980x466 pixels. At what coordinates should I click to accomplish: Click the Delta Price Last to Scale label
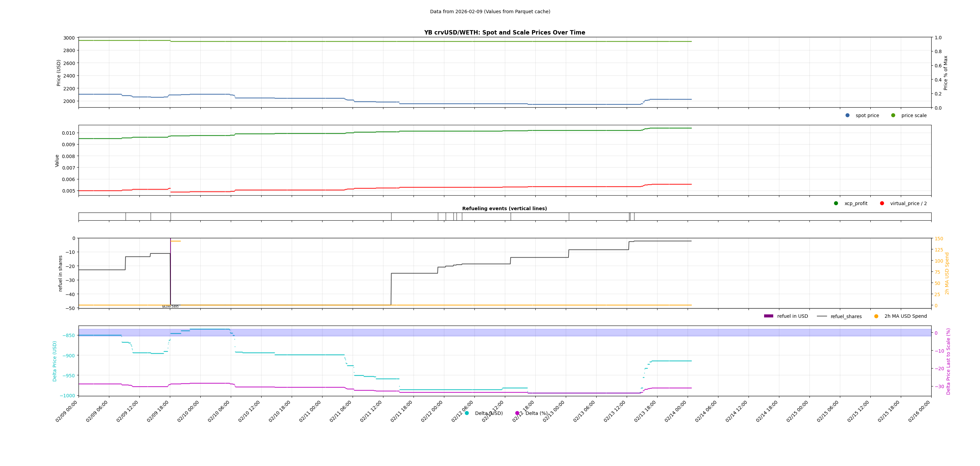(x=948, y=361)
